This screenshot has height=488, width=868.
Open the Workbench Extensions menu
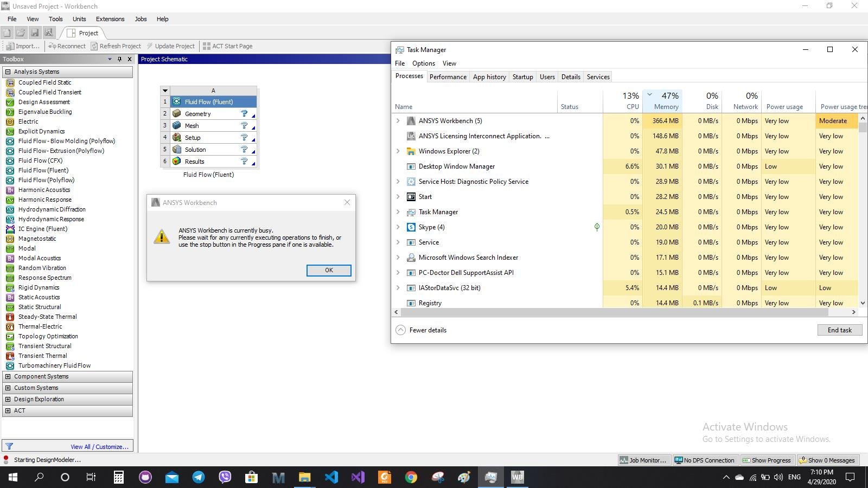(110, 19)
